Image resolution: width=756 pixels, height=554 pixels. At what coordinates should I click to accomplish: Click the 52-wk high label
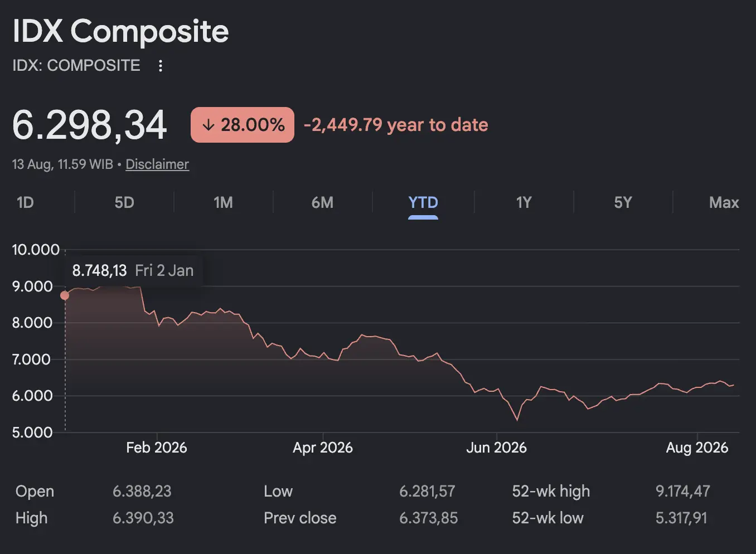point(551,491)
